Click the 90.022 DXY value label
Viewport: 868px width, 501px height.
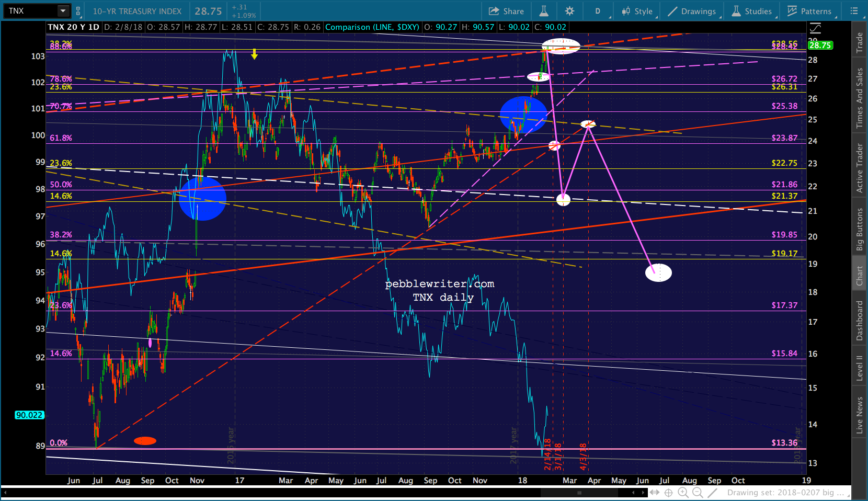tap(29, 415)
